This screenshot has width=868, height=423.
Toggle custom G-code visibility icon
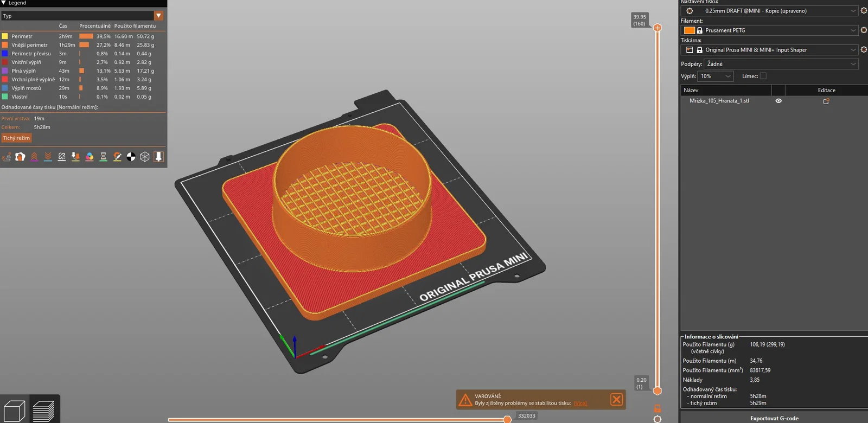[117, 157]
